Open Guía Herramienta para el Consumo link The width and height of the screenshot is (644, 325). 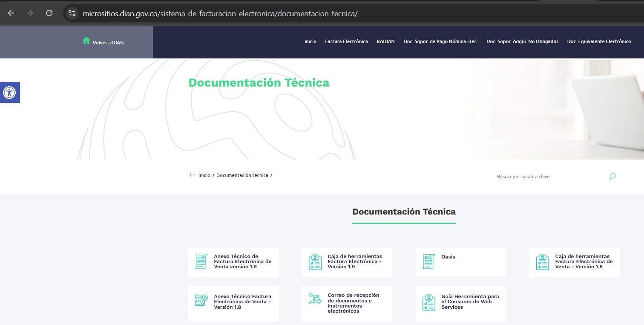pos(470,302)
